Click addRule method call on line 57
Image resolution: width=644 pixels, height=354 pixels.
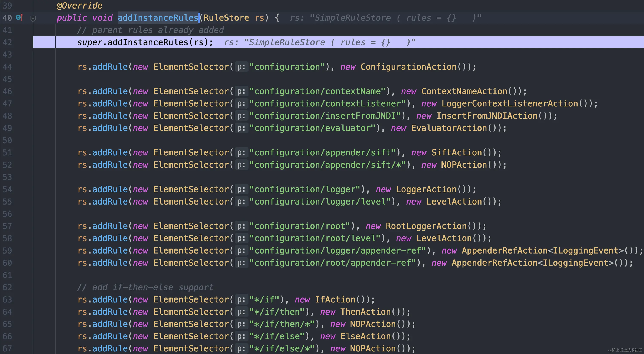pos(110,226)
